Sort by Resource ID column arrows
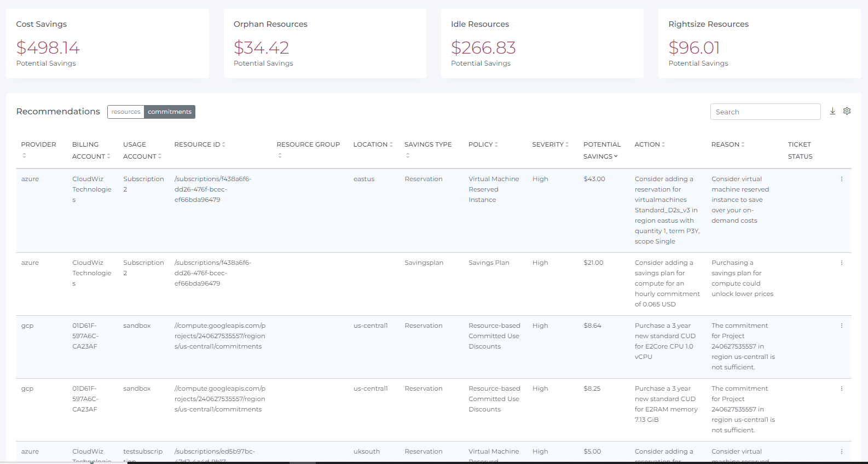 (224, 144)
